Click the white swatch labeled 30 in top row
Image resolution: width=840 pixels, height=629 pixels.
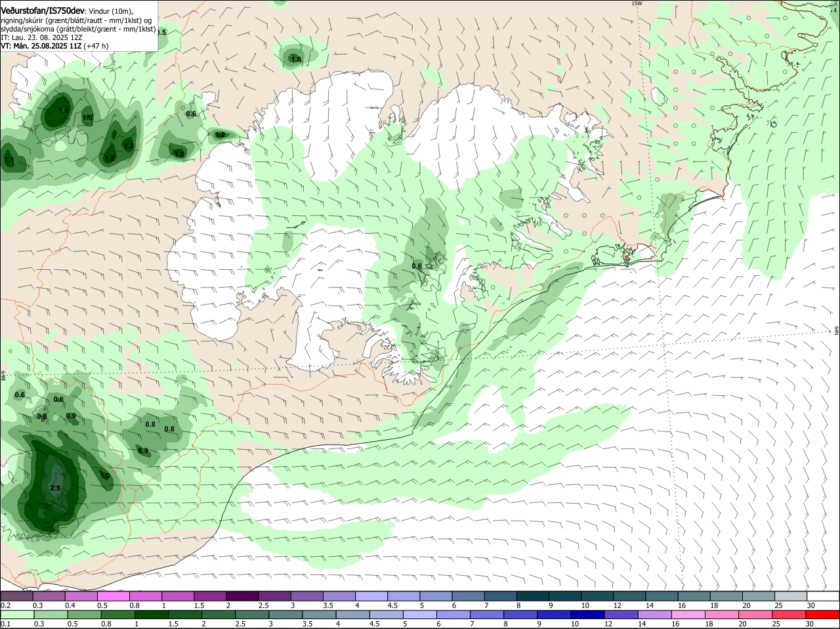point(823,596)
